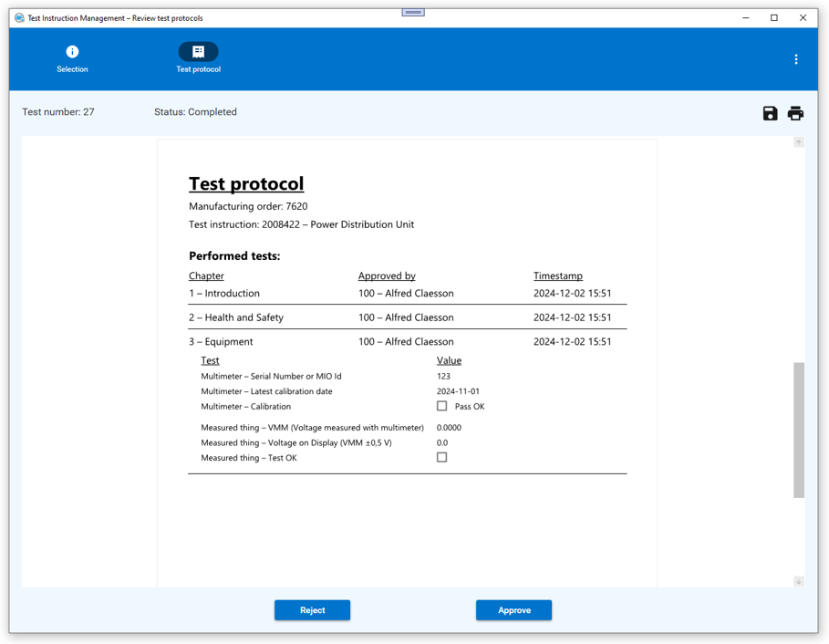Switch to the Selection tab label
This screenshot has height=644, width=829.
72,69
